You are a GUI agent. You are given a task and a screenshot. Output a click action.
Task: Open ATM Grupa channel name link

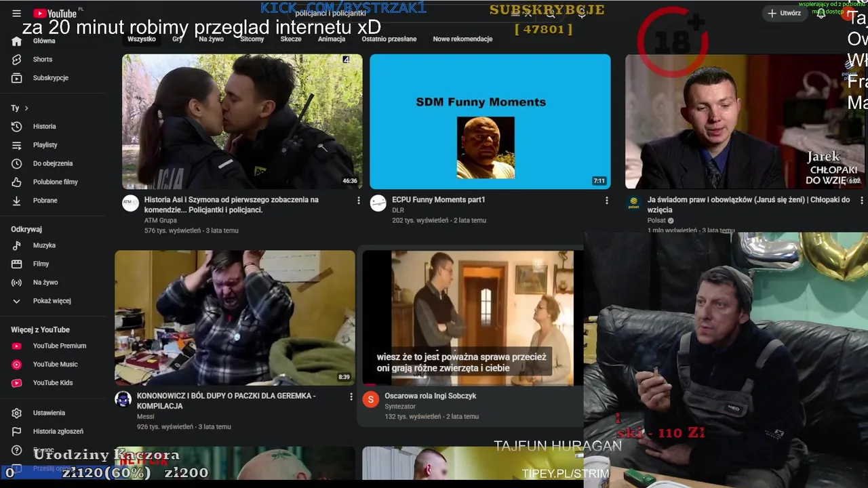click(161, 220)
